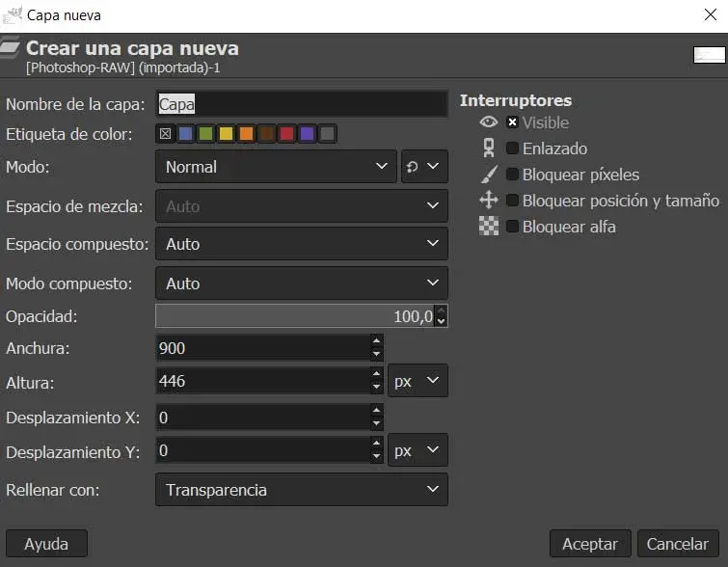728x567 pixels.
Task: Click the move arrows icon for lock position
Action: coord(489,201)
